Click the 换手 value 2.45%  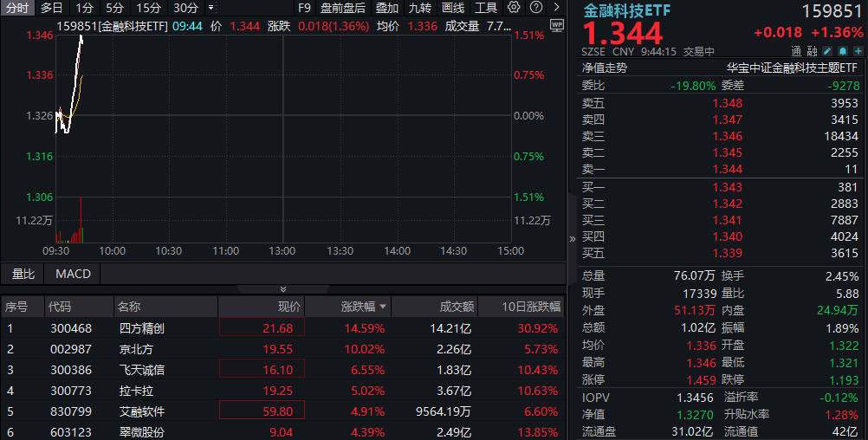(842, 275)
